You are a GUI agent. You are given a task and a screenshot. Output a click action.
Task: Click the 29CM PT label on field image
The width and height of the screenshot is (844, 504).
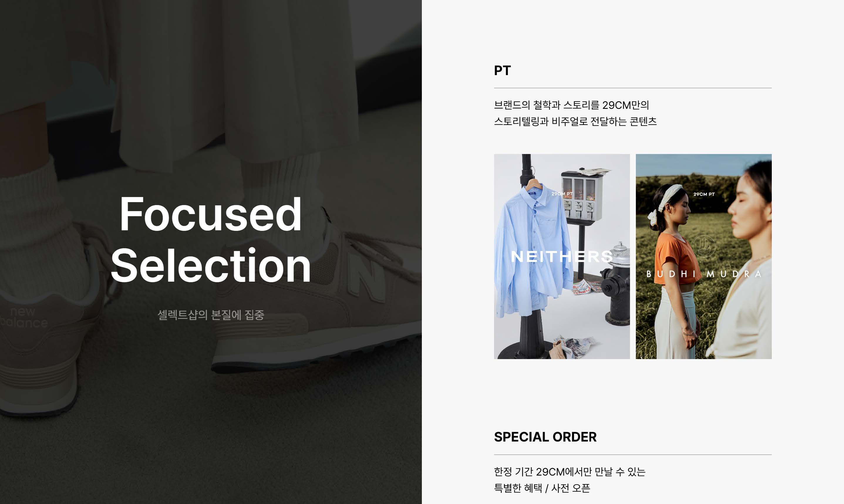tap(704, 194)
